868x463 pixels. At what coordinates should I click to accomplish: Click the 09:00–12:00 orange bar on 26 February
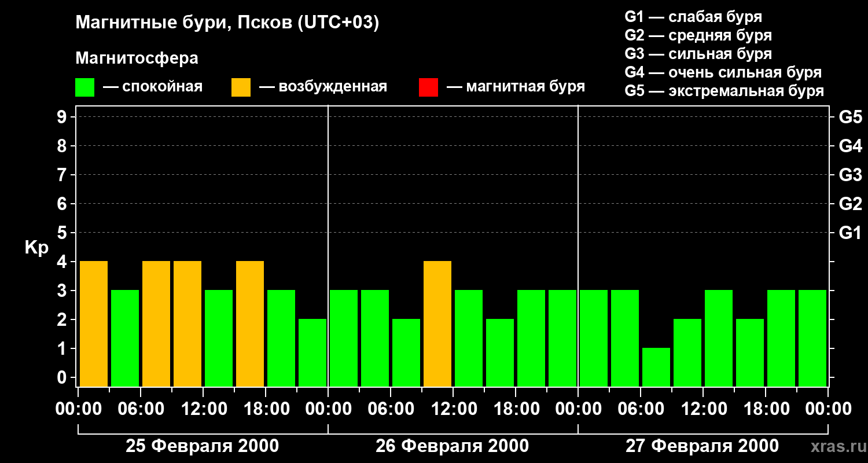click(x=437, y=324)
